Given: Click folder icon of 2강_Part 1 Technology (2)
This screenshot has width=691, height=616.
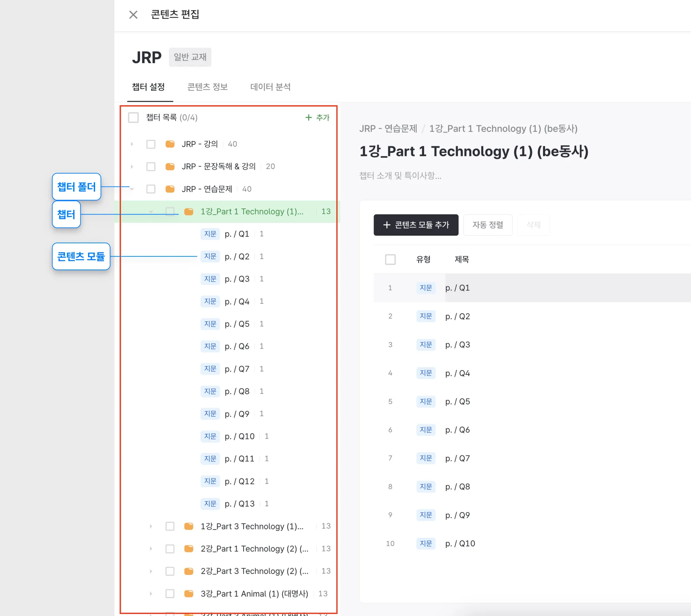Looking at the screenshot, I should pos(189,549).
